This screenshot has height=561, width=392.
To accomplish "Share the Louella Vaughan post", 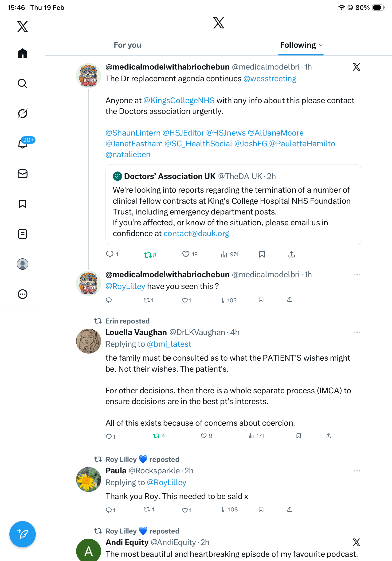I will point(328,436).
